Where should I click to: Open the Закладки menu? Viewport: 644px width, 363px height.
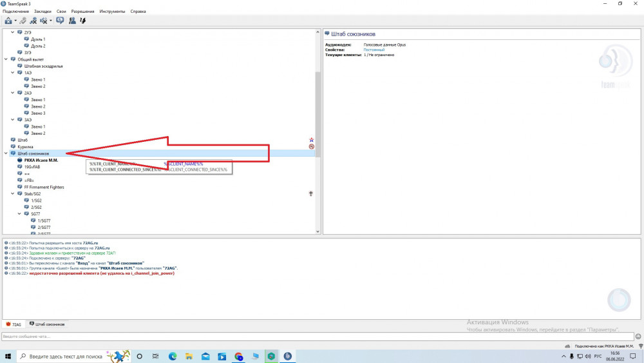(43, 12)
